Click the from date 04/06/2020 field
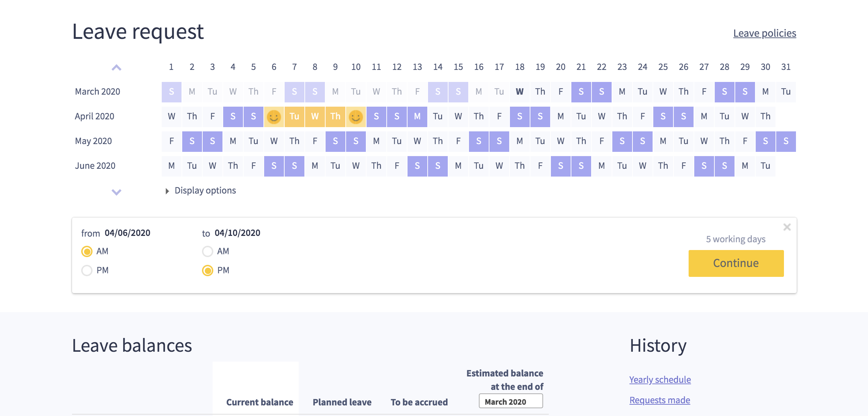This screenshot has height=416, width=868. click(127, 233)
